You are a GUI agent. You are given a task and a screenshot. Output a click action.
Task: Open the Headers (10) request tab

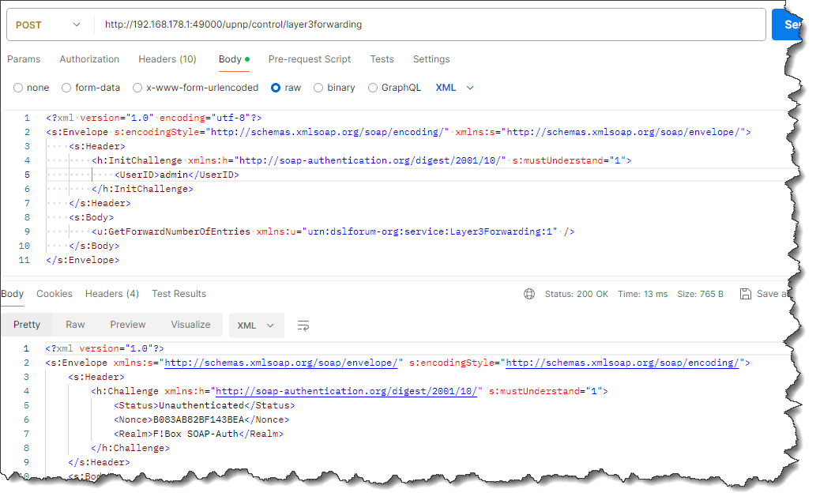167,59
